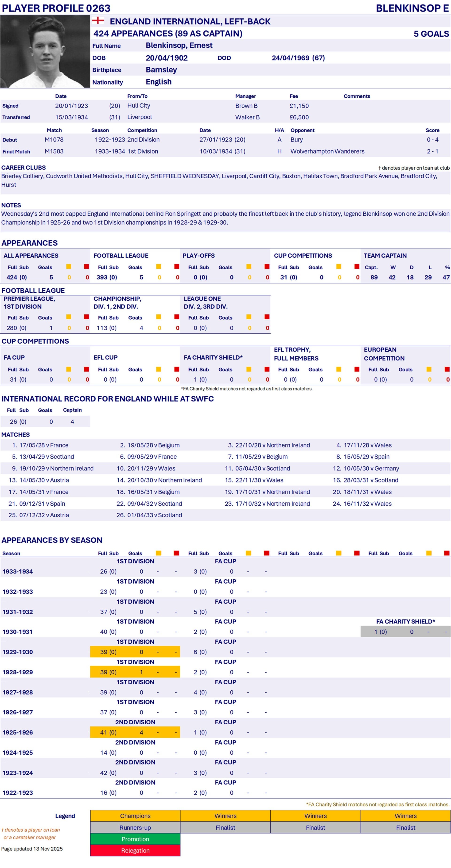Click red card icon under League One Div. 2
This screenshot has width=451, height=868.
[267, 317]
